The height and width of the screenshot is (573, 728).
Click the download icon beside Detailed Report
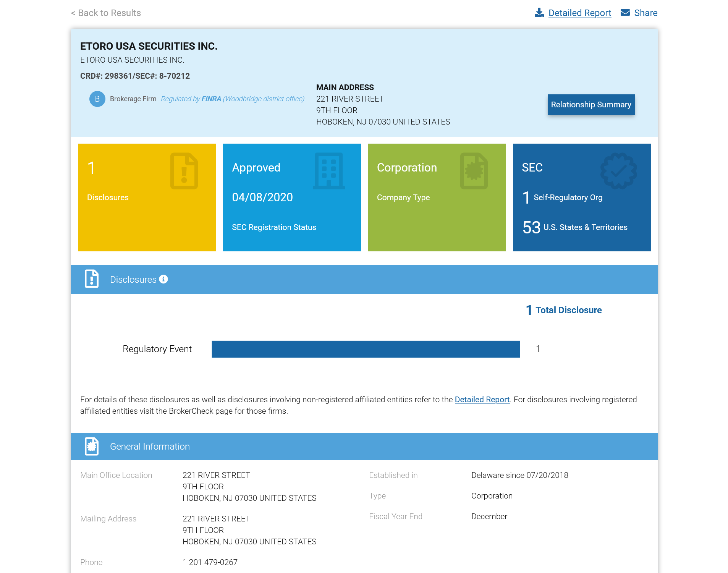click(x=539, y=13)
